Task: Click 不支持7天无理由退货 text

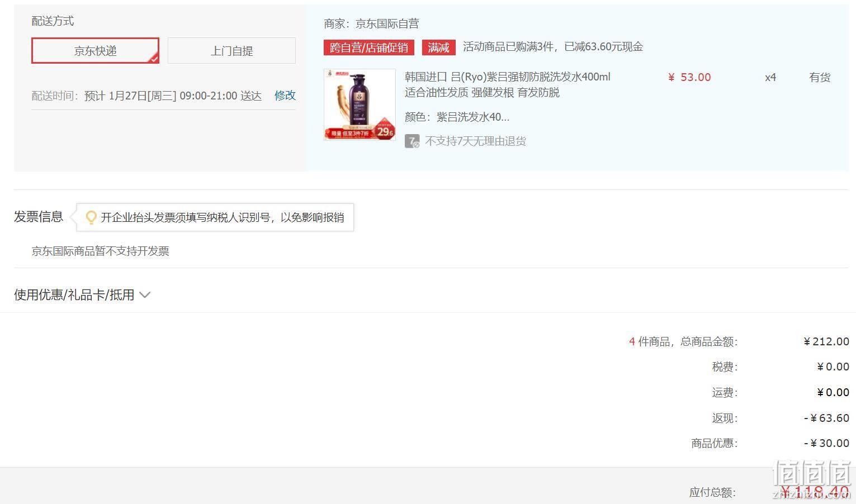Action: [476, 141]
